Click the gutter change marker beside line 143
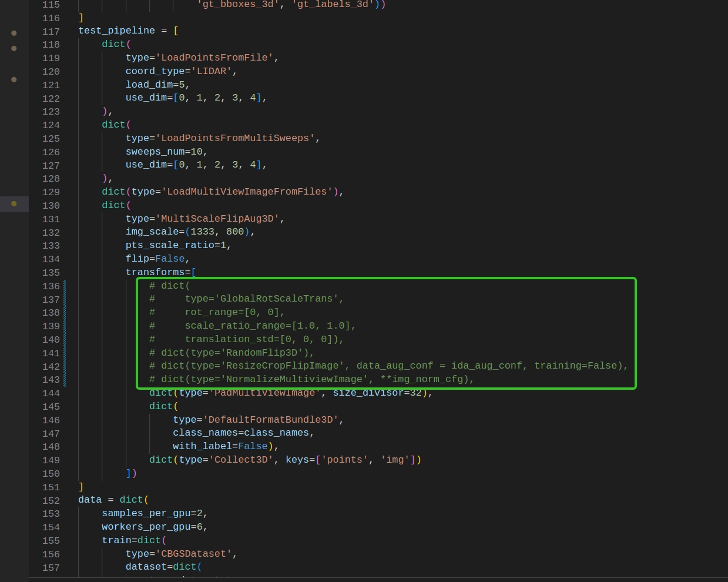 point(65,379)
